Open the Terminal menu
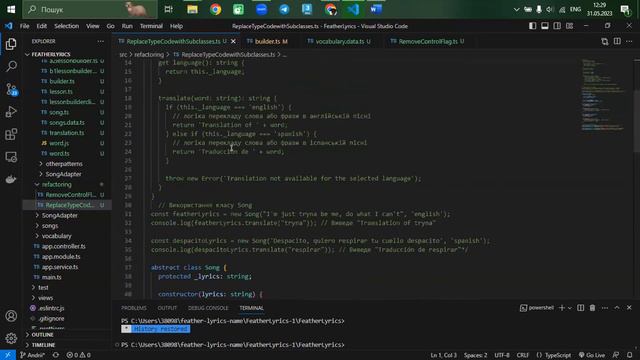This screenshot has height=360, width=640. (151, 26)
